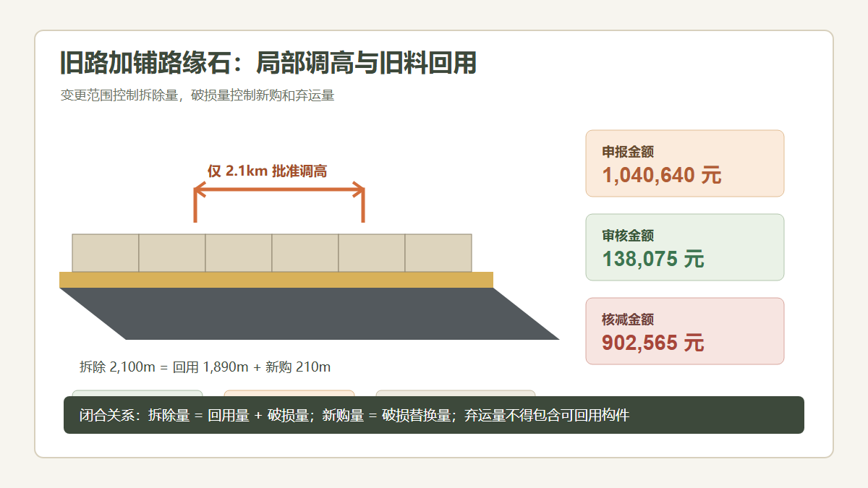Select the slide title about 旧路加铺路缘石
Screen dimensions: 868x488
tap(268, 64)
